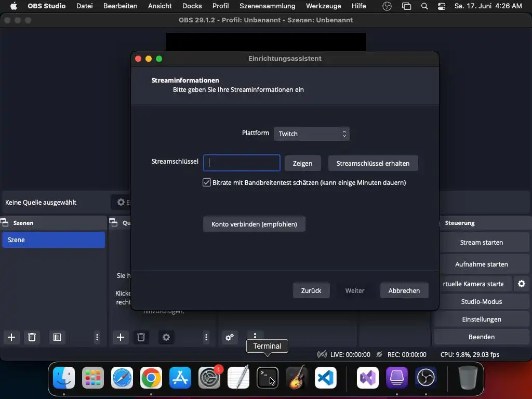Open the Plattform Twitch dropdown
This screenshot has height=399, width=532.
(x=312, y=134)
